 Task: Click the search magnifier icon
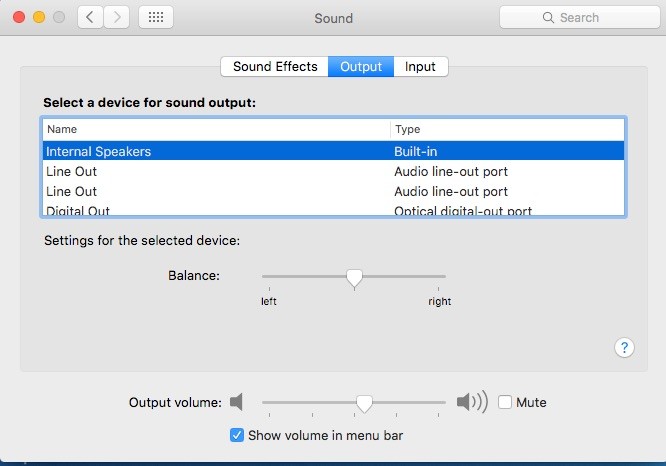548,18
